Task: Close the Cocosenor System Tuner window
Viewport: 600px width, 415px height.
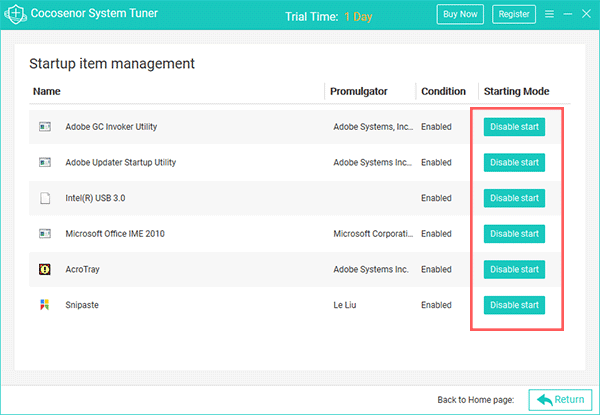Action: [586, 14]
